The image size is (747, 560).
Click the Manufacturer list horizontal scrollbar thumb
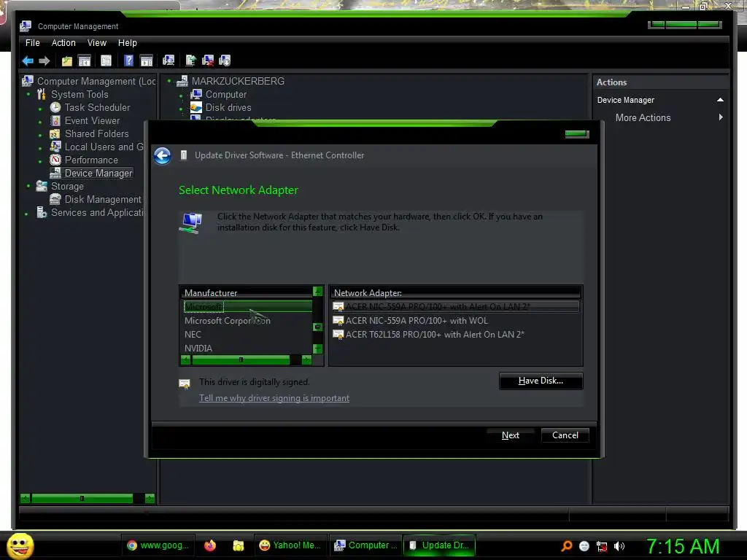click(x=241, y=360)
